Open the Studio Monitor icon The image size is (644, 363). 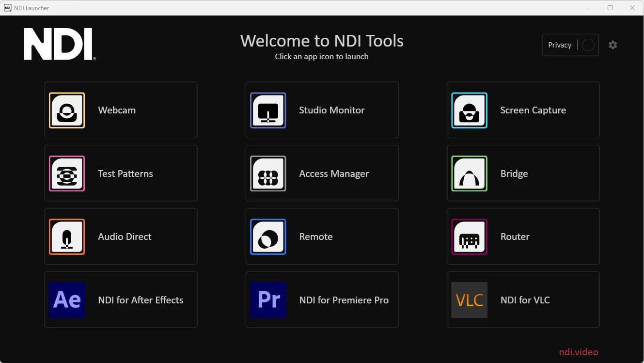[x=268, y=110]
